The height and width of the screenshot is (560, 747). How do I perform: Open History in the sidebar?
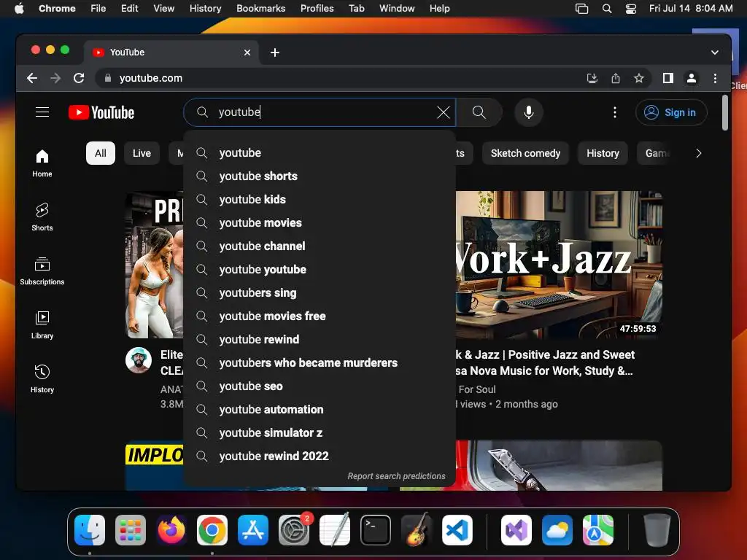(x=42, y=378)
